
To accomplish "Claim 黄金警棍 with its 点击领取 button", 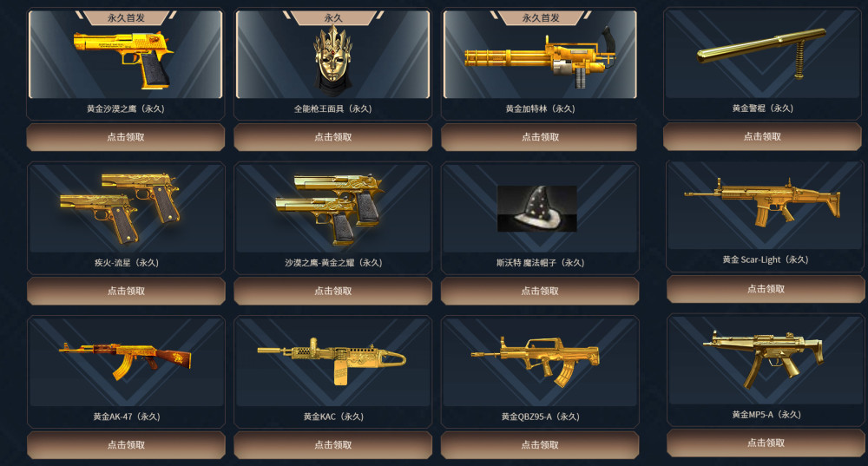I will 762,136.
